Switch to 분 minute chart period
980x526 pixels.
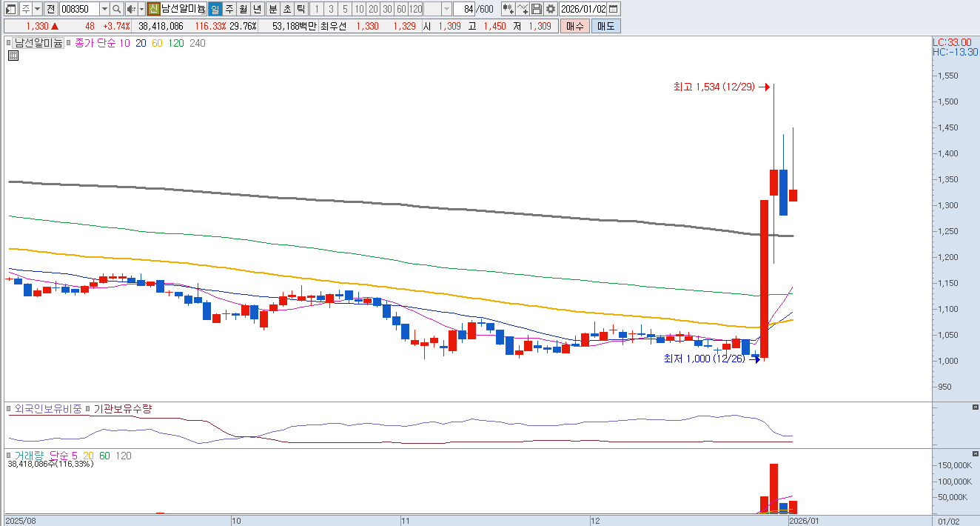coord(272,9)
